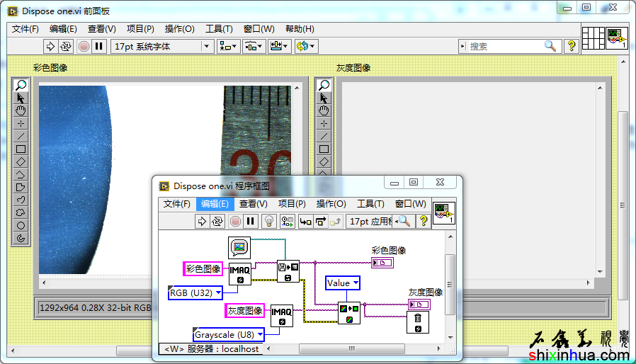Click Step Into button in block diagram
This screenshot has height=364, width=636.
(305, 221)
